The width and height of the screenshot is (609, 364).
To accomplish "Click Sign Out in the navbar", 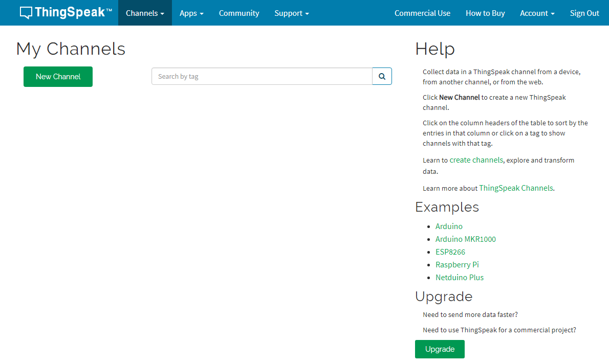I will click(x=584, y=13).
